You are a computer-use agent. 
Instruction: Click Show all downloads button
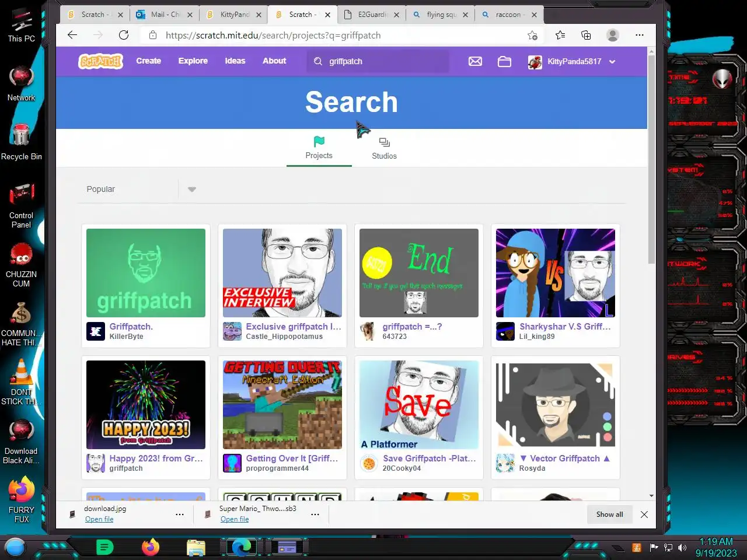610,514
